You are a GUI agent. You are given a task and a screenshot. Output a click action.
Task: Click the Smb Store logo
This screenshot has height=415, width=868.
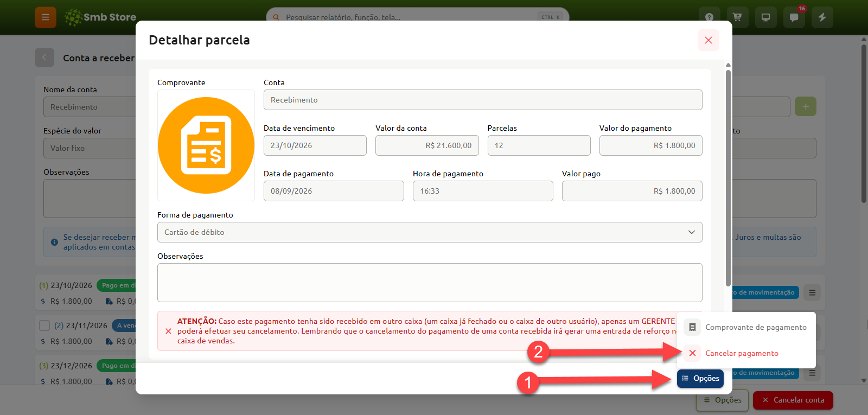tap(100, 17)
